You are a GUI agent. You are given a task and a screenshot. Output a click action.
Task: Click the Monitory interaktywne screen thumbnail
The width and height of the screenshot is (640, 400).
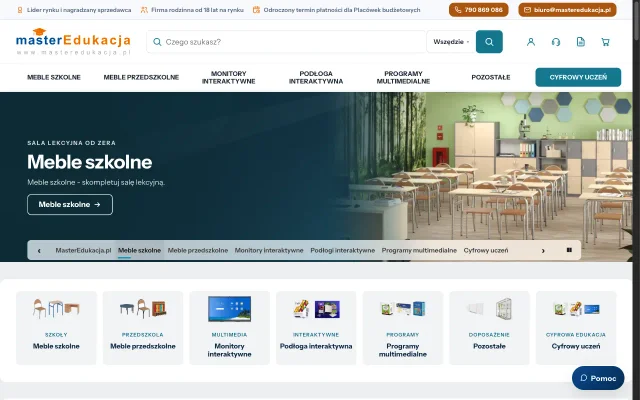[x=229, y=309]
